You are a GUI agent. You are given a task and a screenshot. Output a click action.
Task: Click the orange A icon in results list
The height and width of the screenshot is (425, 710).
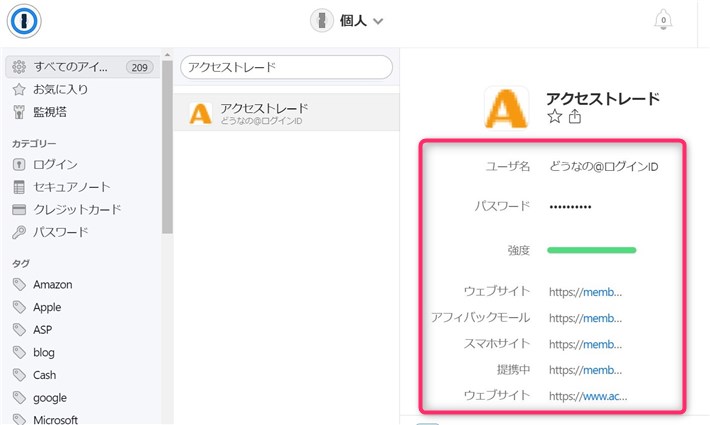pyautogui.click(x=200, y=113)
